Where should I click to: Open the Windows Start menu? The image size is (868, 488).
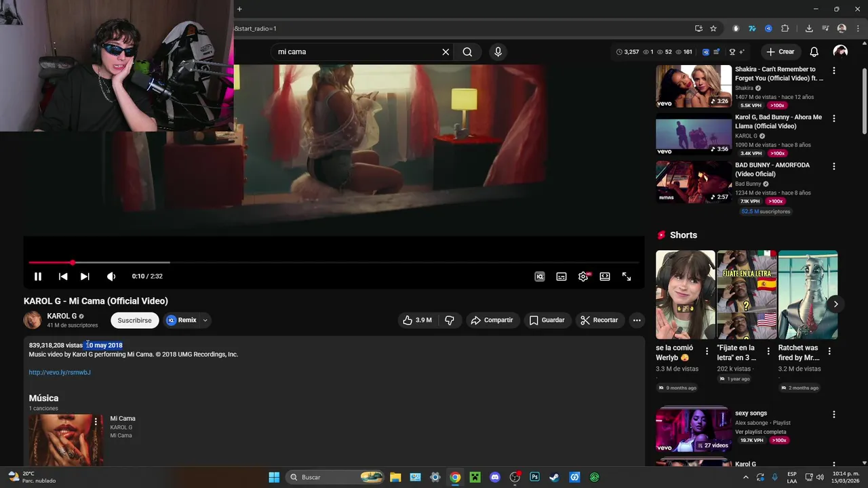(274, 477)
